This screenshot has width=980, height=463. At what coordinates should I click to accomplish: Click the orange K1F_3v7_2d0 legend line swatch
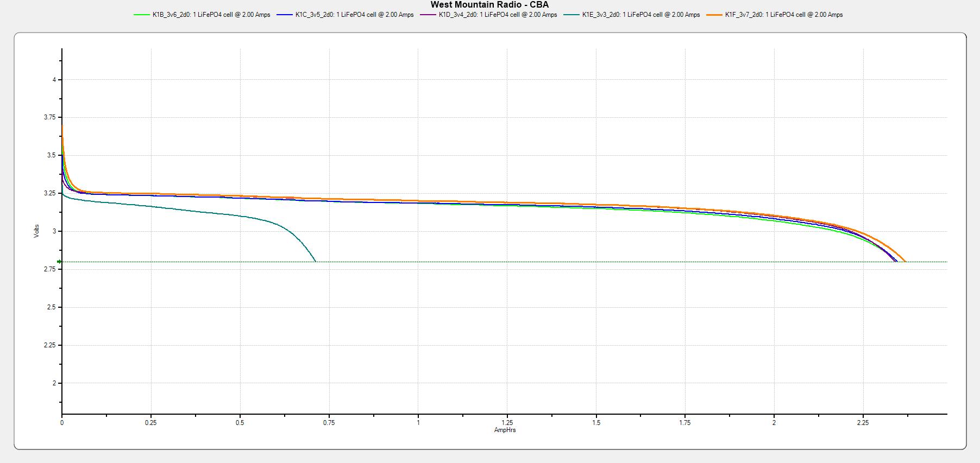(714, 15)
